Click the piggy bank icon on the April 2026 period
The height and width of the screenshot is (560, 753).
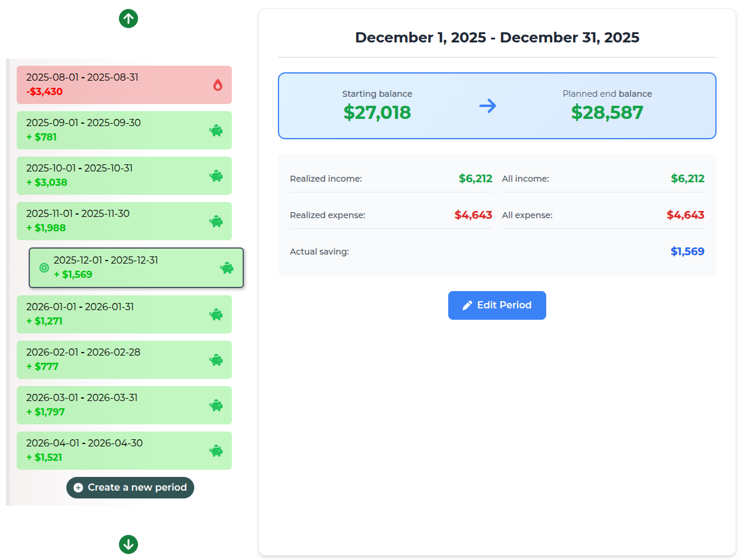tap(216, 451)
